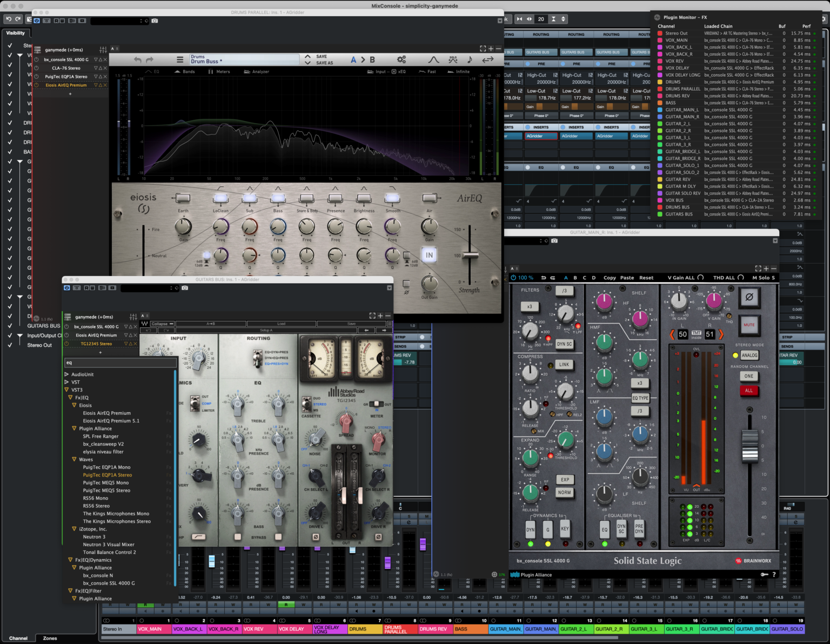This screenshot has width=830, height=644.
Task: Mute the SSL 4000 G channel
Action: (750, 325)
